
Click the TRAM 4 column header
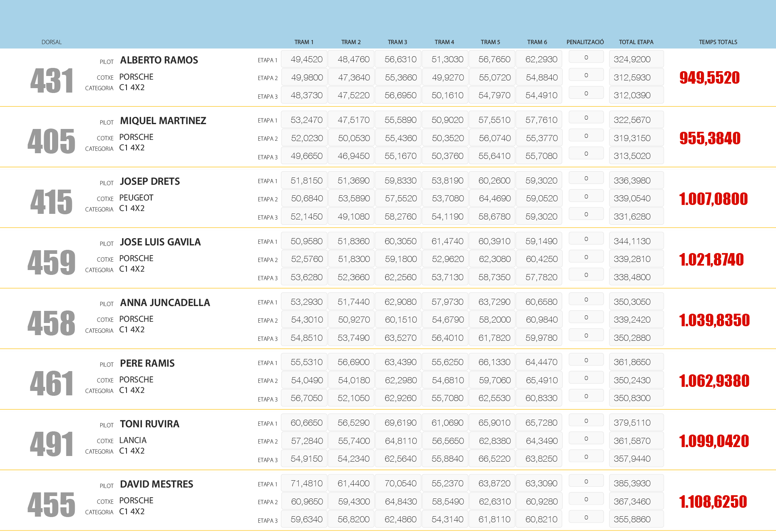(x=444, y=42)
